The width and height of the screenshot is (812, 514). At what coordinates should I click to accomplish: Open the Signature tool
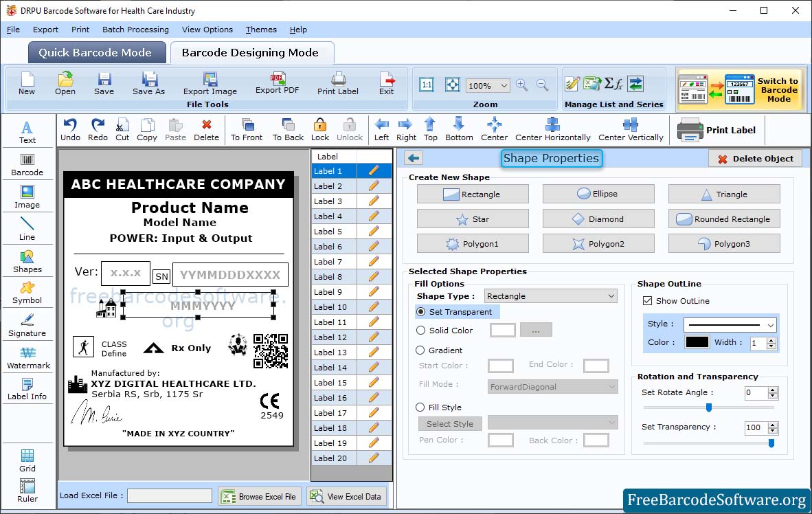(x=27, y=326)
